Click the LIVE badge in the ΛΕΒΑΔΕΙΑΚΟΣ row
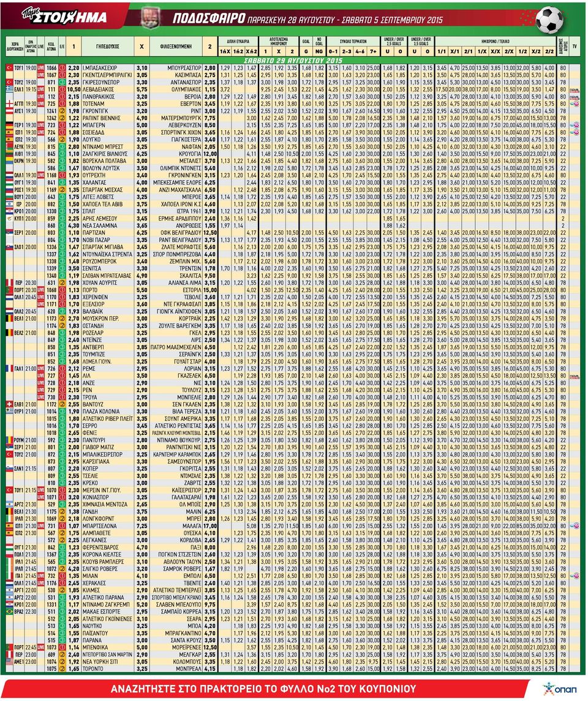588x701 pixels. click(x=41, y=89)
